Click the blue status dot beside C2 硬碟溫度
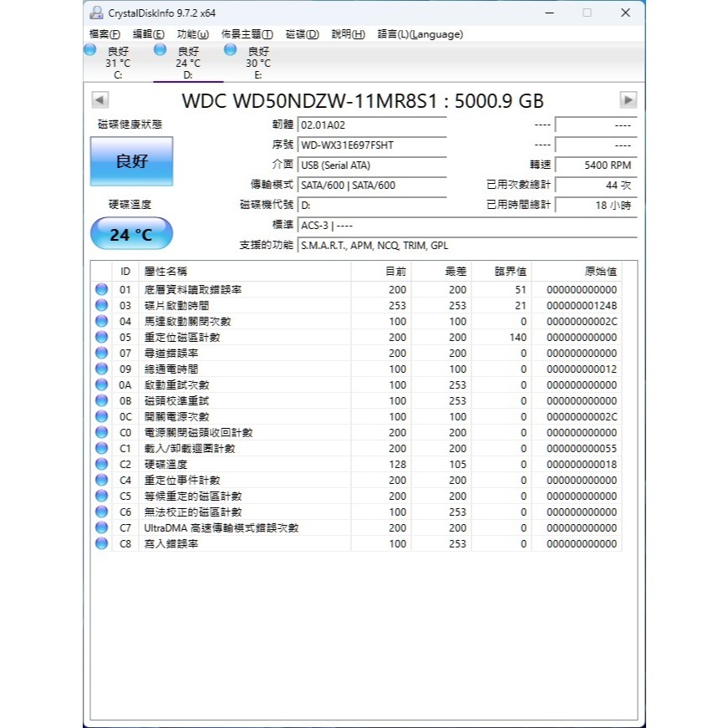The image size is (728, 728). point(101,464)
